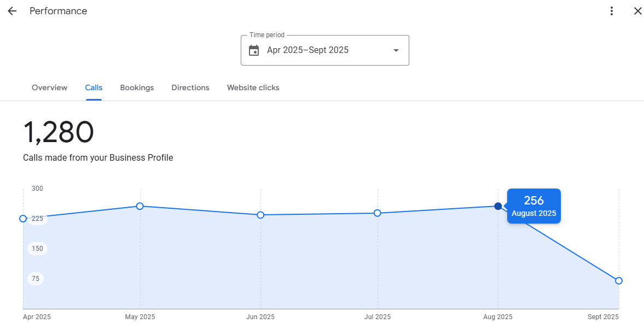644x323 pixels.
Task: Click the 256 August 2025 tooltip
Action: [533, 206]
